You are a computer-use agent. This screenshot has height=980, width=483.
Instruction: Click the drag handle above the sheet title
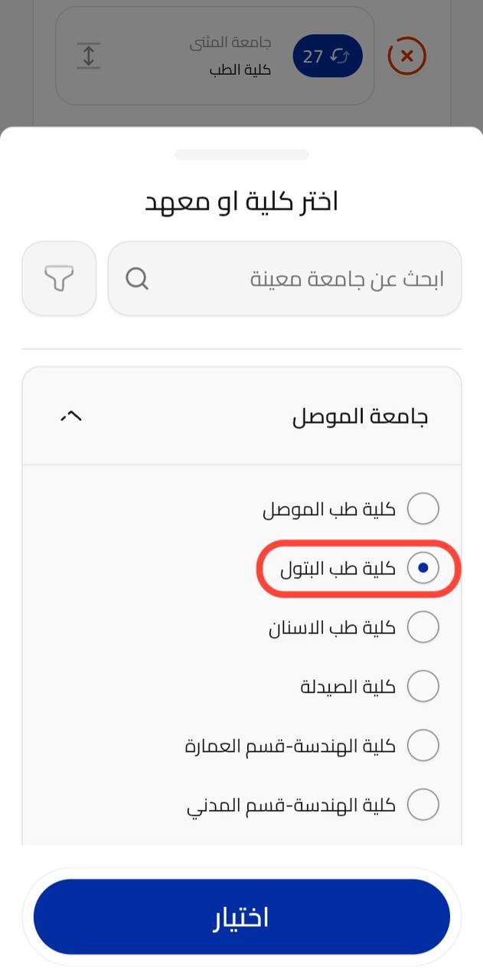coord(241,154)
